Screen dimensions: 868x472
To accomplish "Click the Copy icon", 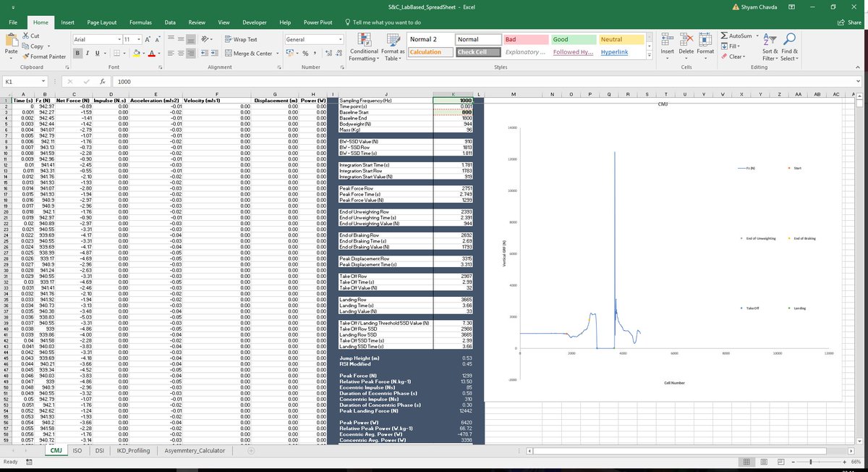I will click(x=27, y=46).
